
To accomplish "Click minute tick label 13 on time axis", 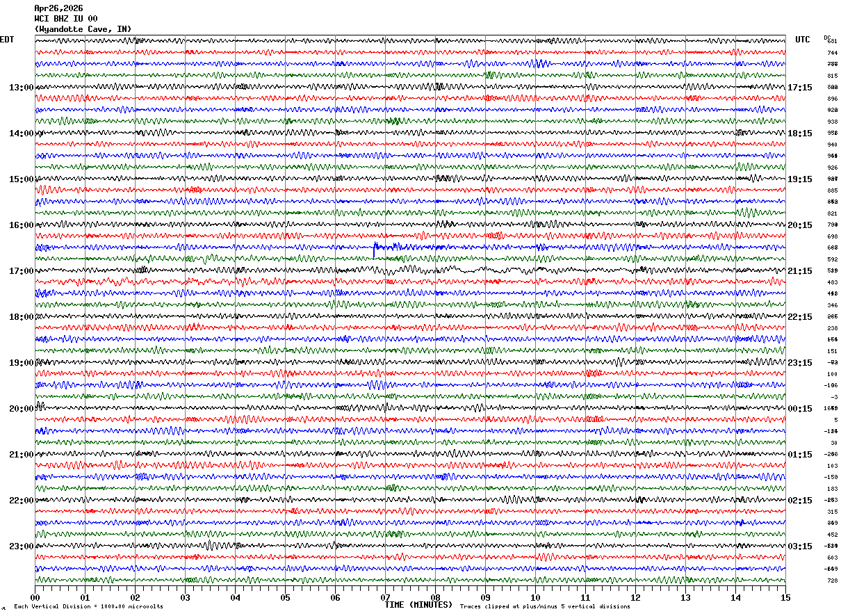I will coord(685,597).
